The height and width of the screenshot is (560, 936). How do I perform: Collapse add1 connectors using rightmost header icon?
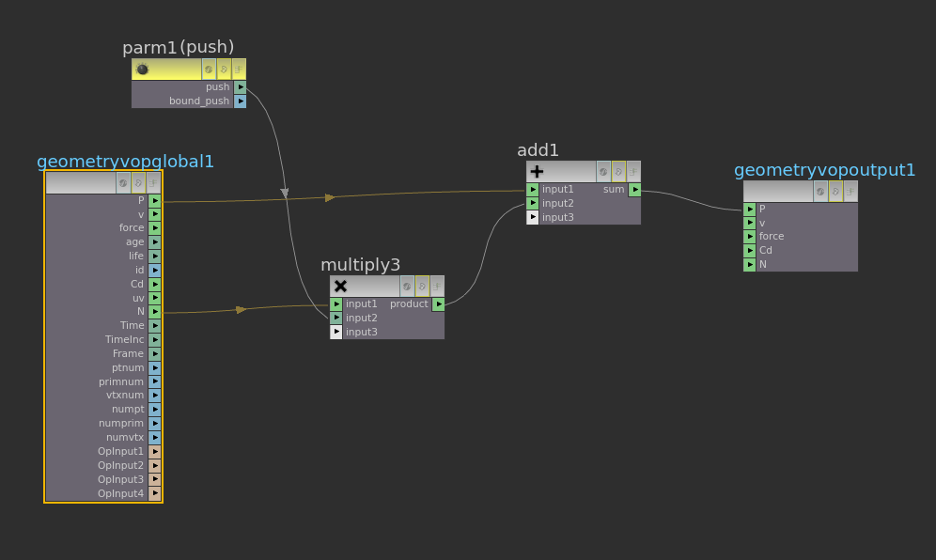(x=633, y=171)
